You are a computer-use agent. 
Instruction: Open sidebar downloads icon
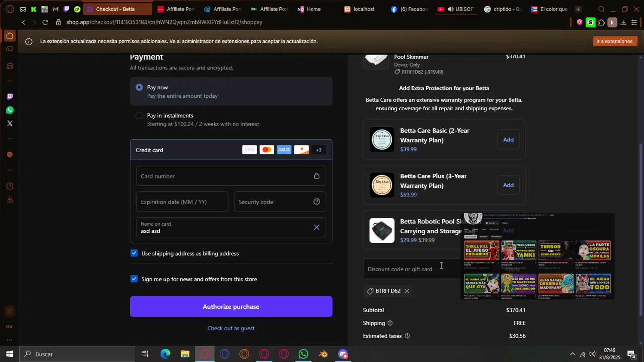click(10, 199)
